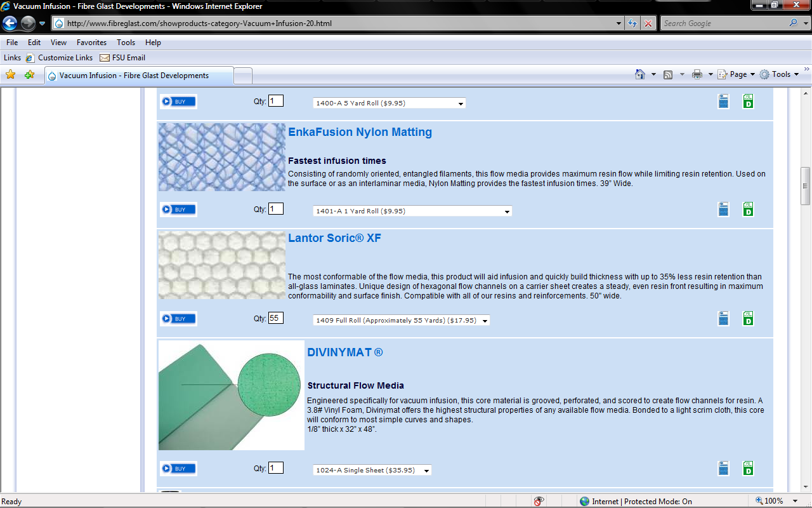Click the Qty field for 1400-A item
812x508 pixels.
click(276, 101)
